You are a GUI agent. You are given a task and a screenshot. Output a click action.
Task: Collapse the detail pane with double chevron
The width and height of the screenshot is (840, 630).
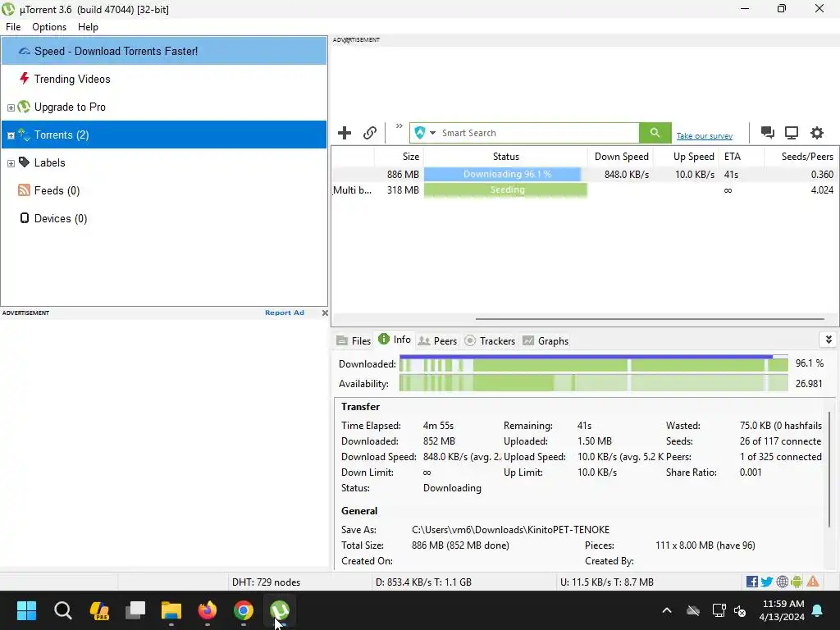(x=829, y=340)
